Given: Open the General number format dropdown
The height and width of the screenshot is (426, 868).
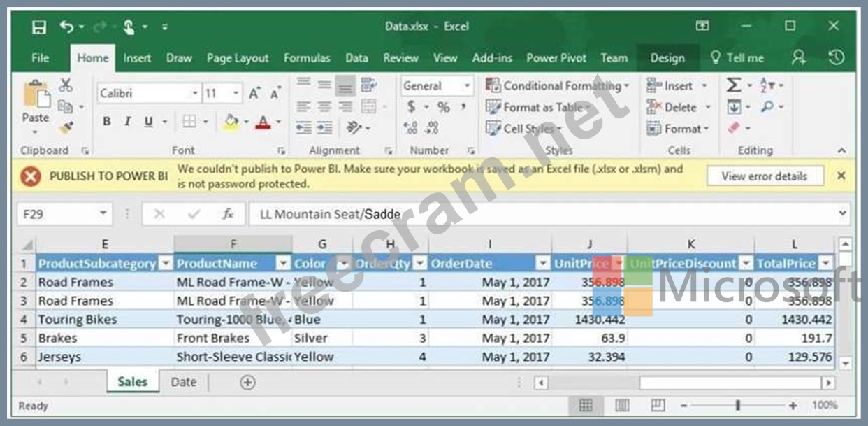Looking at the screenshot, I should pos(467,86).
